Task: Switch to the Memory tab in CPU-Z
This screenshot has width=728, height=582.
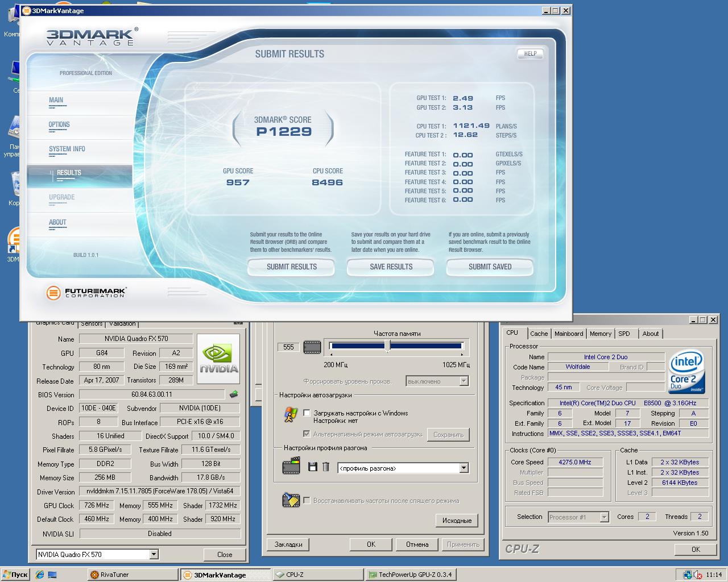Action: [x=601, y=334]
